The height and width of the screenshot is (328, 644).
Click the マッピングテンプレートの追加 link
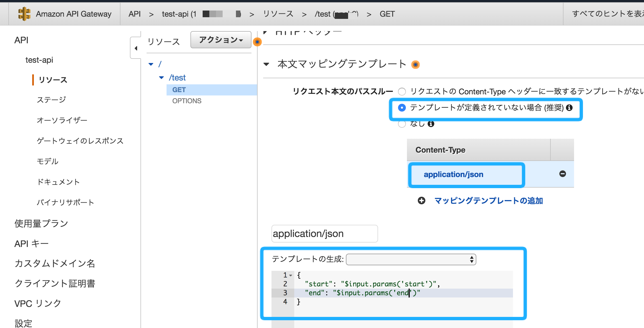488,201
